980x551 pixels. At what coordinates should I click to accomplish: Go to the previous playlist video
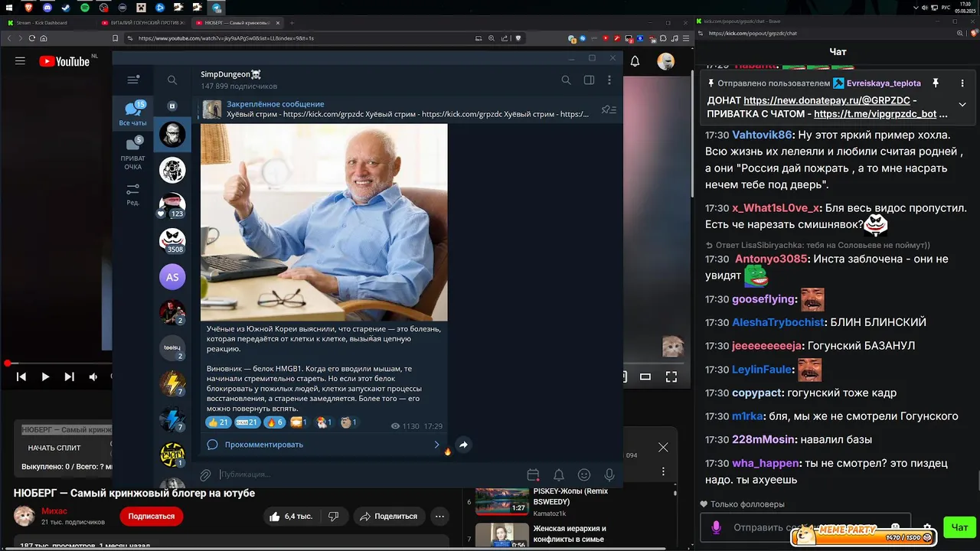tap(21, 377)
